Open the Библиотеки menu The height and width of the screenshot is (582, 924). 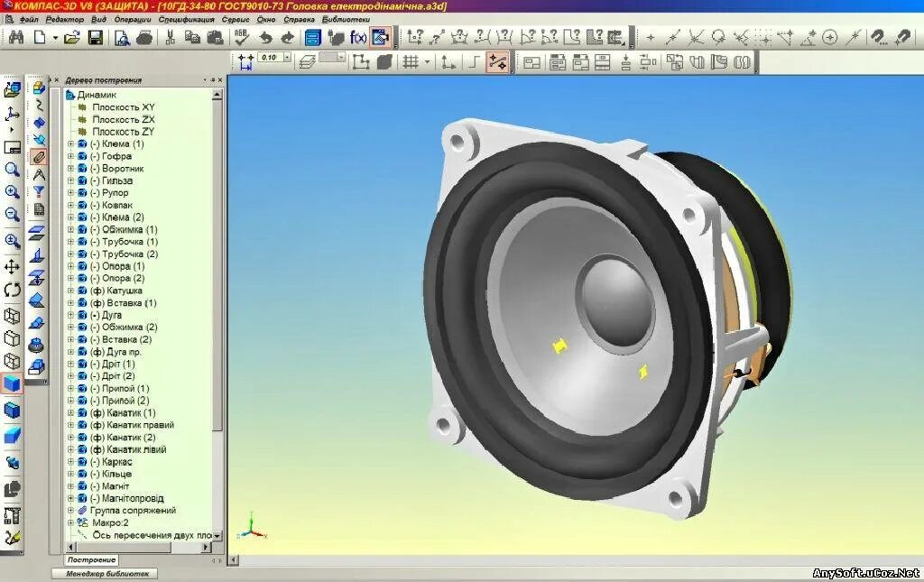346,20
